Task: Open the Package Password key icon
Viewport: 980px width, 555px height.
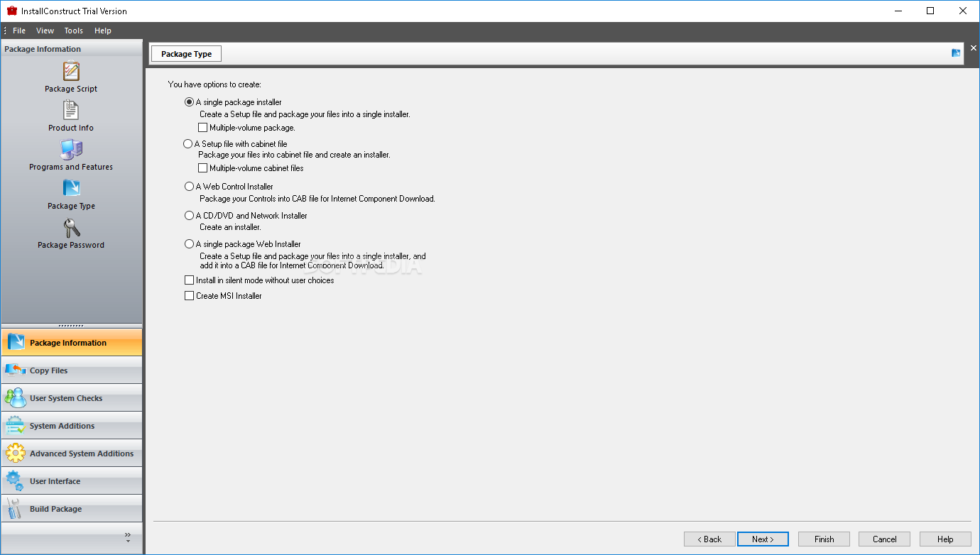Action: (71, 227)
